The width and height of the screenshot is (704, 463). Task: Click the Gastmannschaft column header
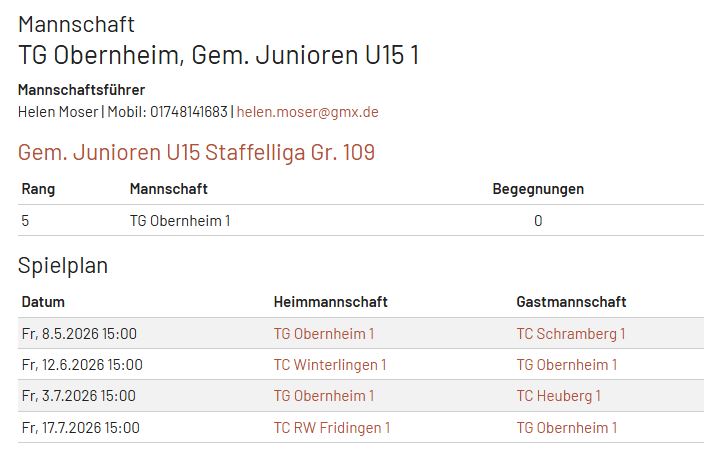571,302
